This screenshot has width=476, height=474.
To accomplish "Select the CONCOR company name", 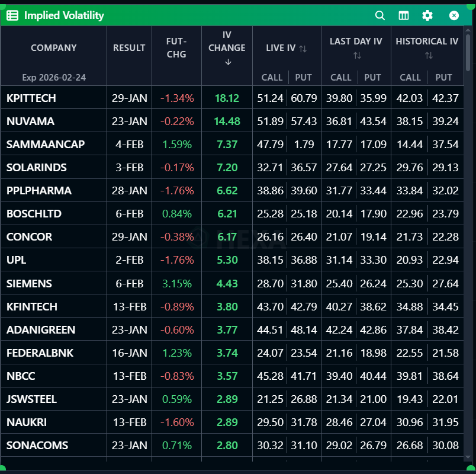I will tap(29, 236).
